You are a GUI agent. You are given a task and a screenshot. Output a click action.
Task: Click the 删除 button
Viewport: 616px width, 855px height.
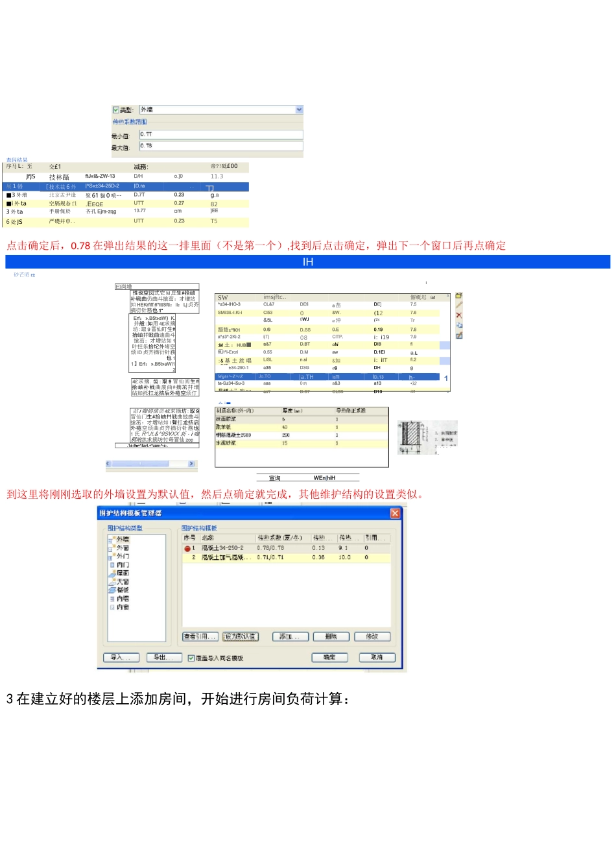coord(331,636)
